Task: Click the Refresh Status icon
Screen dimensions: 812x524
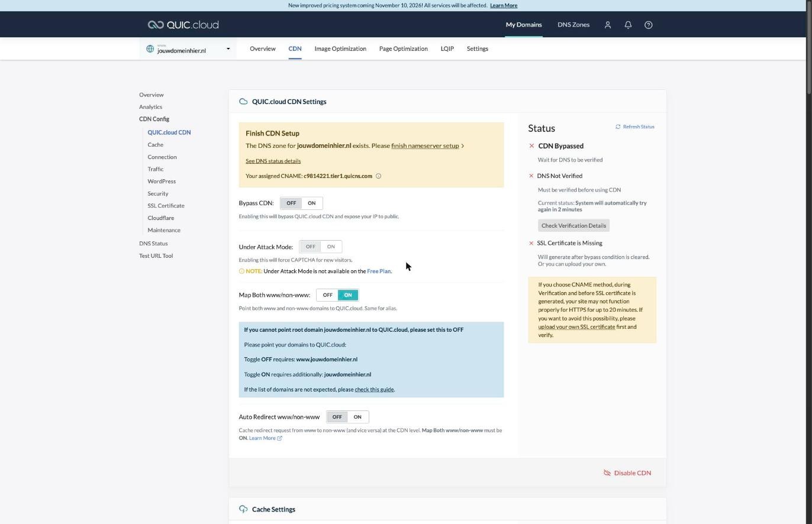Action: (618, 127)
